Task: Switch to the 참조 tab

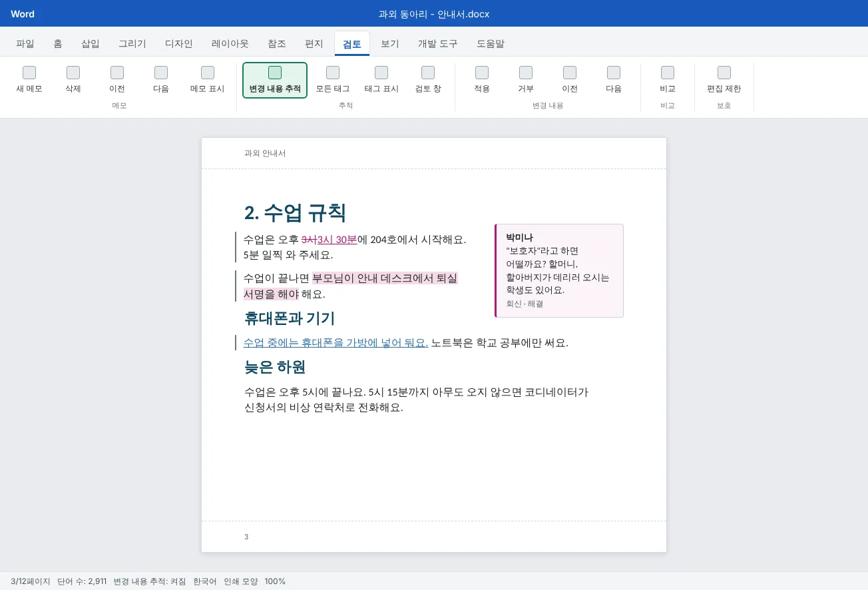Action: click(x=277, y=44)
